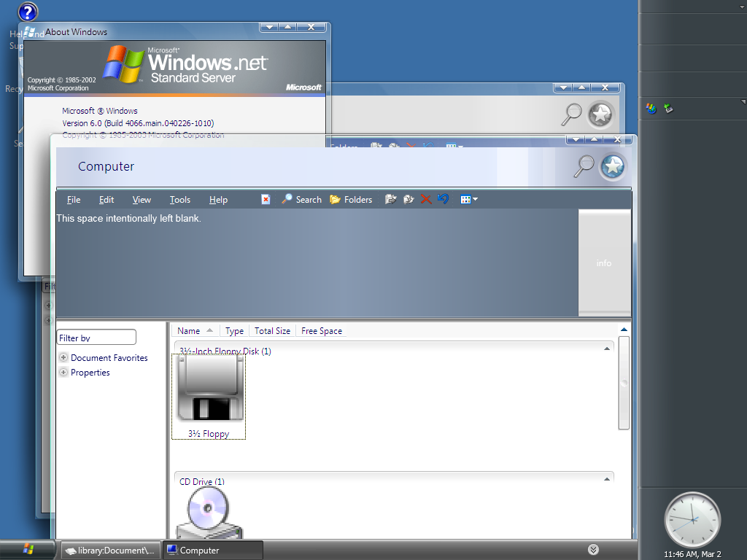Click the magnifier icon in the background library window
Viewport: 747px width, 560px height.
pos(572,114)
